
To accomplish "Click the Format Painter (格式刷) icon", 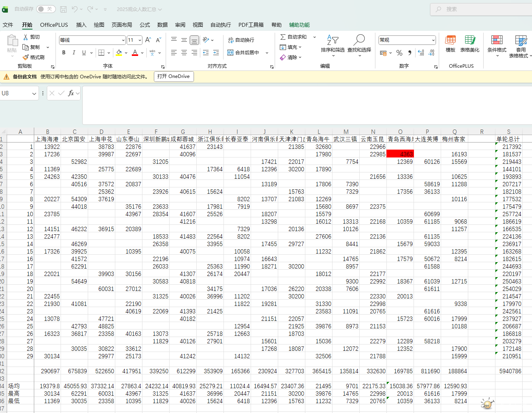I will (x=26, y=57).
